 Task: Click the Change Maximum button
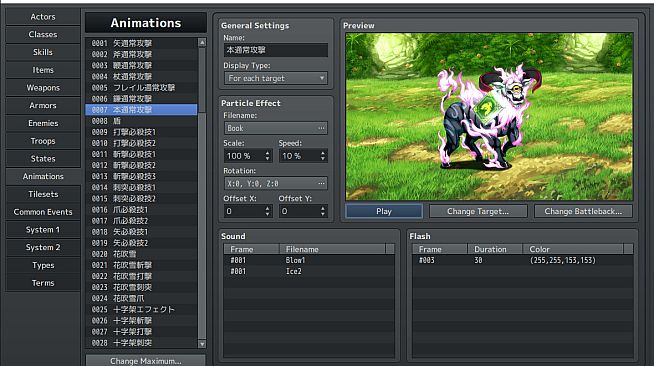tap(146, 361)
